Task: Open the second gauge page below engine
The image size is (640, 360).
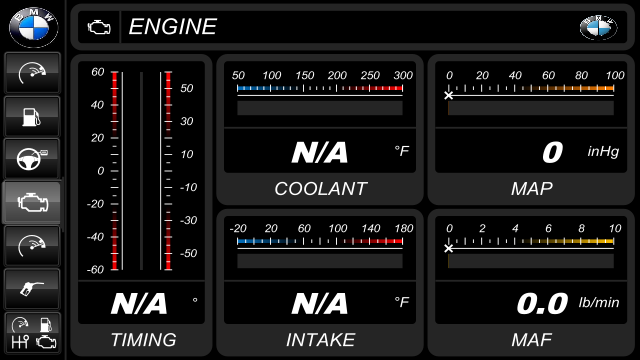Action: [x=32, y=246]
